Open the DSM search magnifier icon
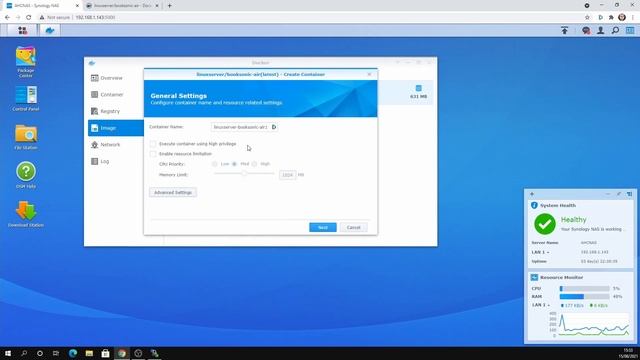The image size is (640, 360). [615, 30]
